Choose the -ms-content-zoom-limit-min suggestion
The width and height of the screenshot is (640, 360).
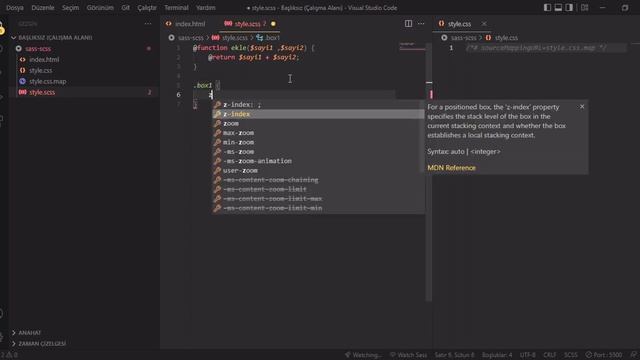click(318, 208)
